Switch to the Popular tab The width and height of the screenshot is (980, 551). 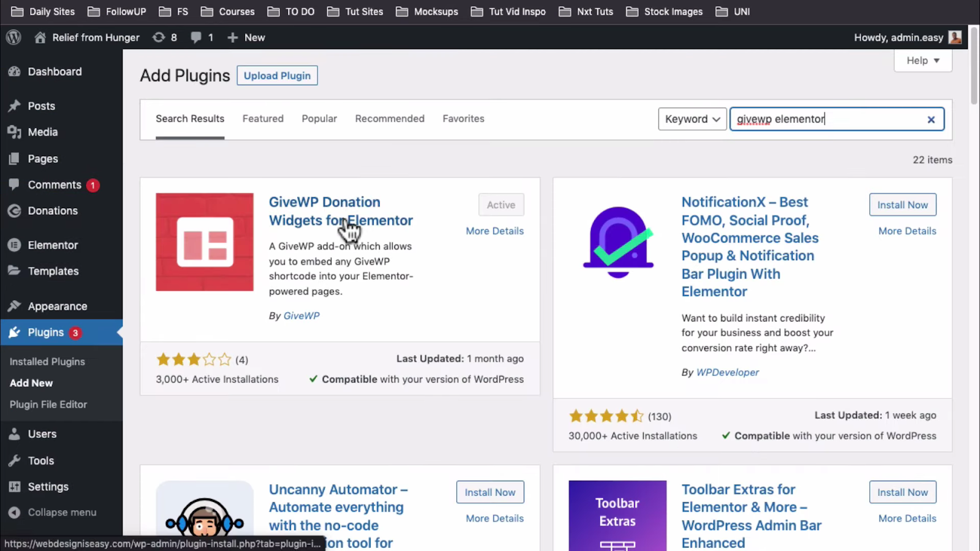pos(319,119)
